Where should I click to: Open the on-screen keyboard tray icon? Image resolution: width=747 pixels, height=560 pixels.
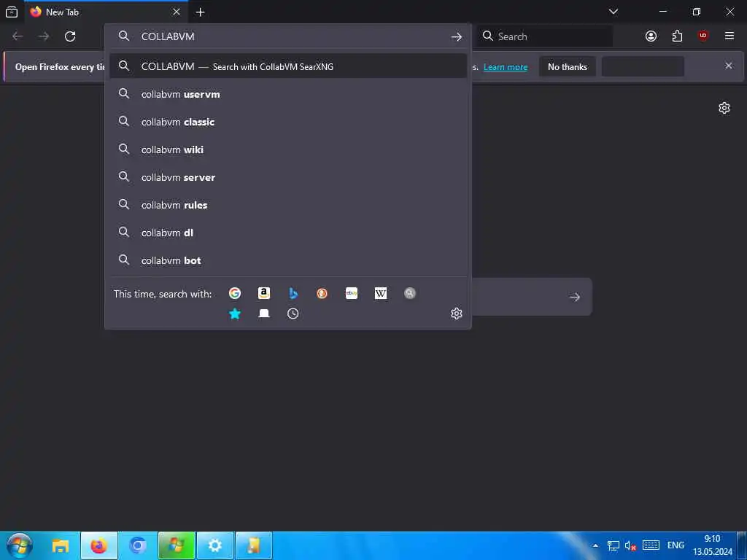click(651, 545)
